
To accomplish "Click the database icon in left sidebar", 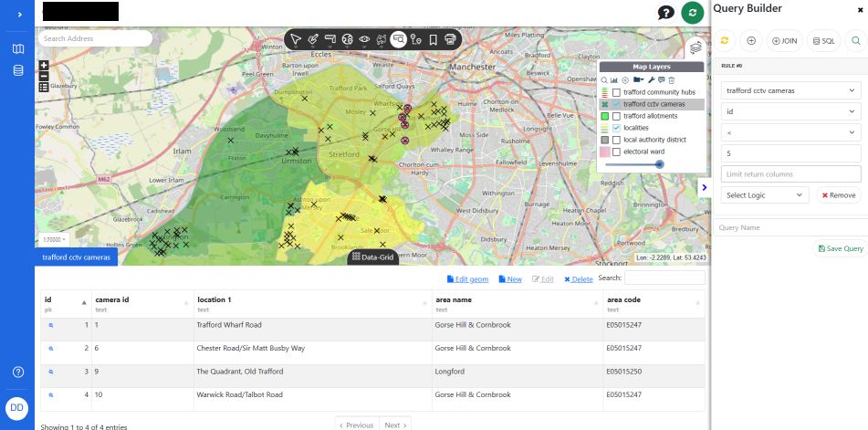I will click(18, 71).
